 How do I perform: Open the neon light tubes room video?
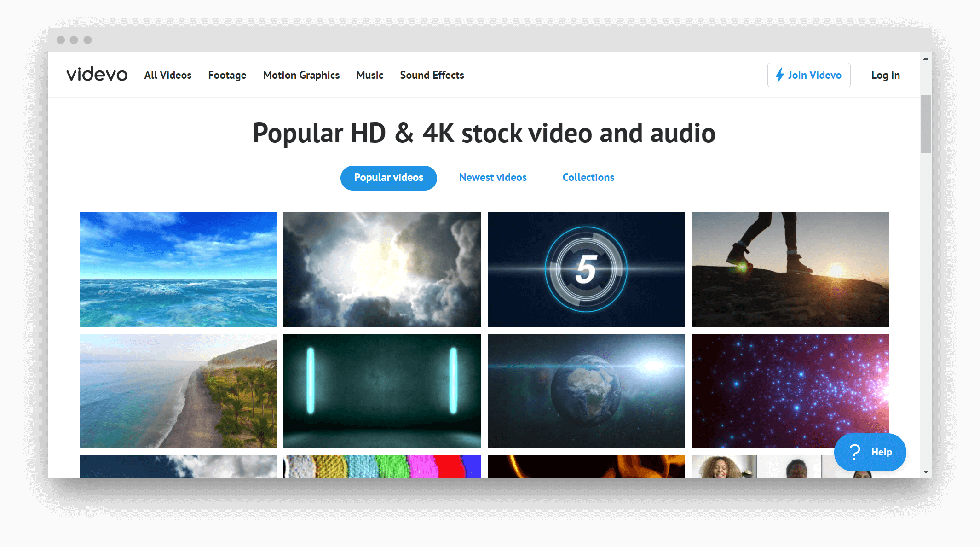(382, 391)
